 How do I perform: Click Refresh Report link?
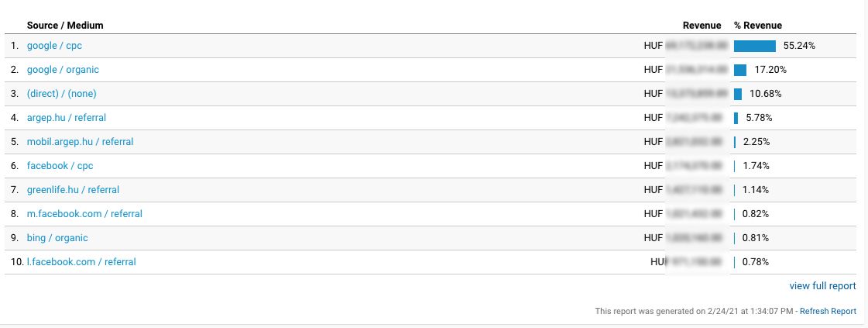pyautogui.click(x=828, y=312)
